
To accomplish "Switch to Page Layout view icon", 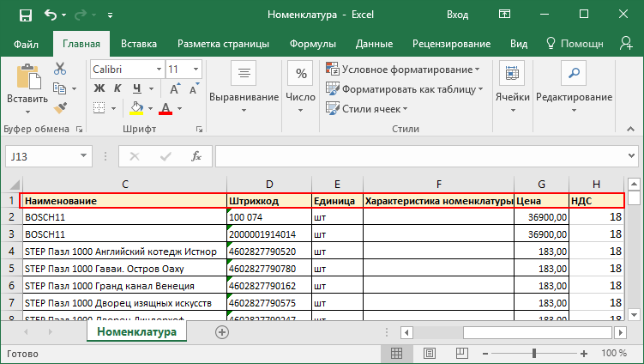I will [x=430, y=354].
